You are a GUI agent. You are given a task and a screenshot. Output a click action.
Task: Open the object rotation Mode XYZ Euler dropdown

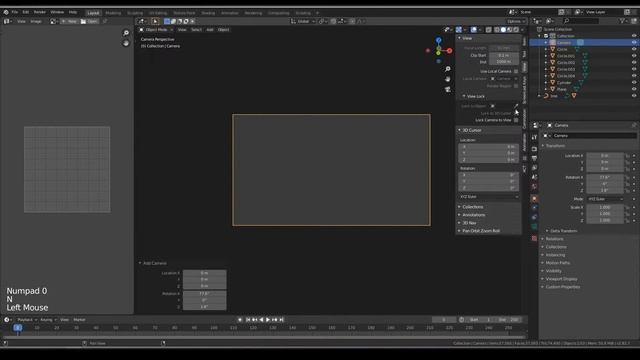pyautogui.click(x=605, y=199)
